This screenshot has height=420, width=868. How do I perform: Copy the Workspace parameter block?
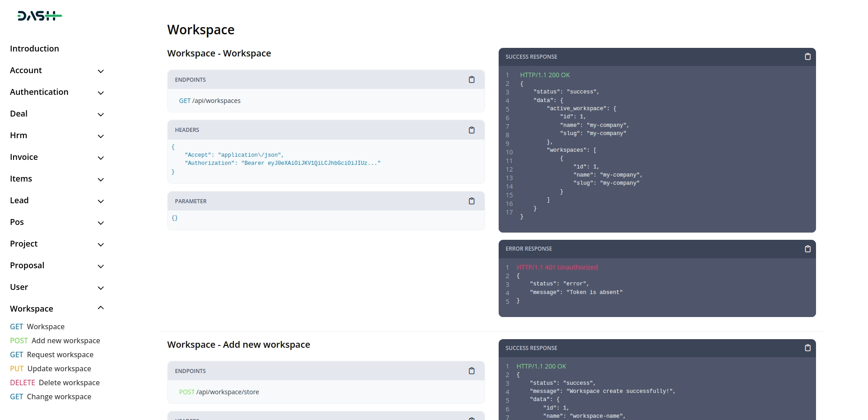[472, 201]
